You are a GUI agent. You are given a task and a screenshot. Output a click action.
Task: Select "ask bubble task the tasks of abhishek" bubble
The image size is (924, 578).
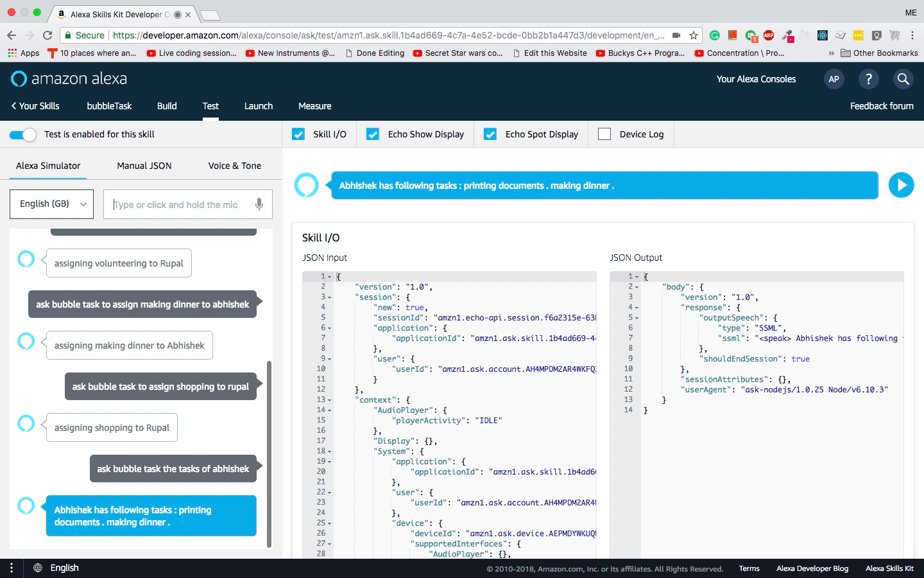pos(173,469)
